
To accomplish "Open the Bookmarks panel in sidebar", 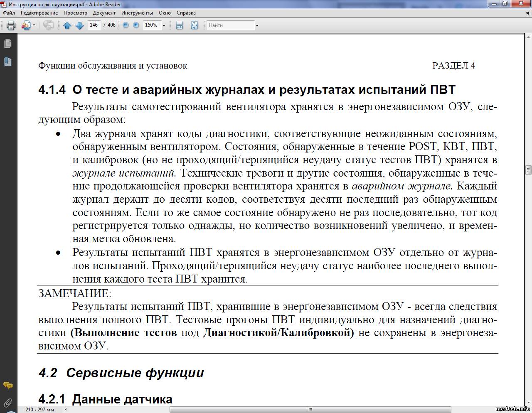I will point(7,62).
